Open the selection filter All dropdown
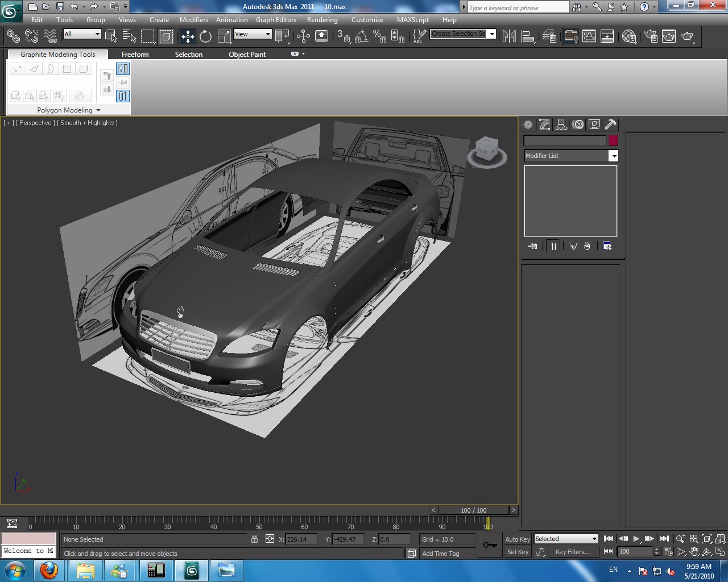The image size is (728, 582). point(82,34)
